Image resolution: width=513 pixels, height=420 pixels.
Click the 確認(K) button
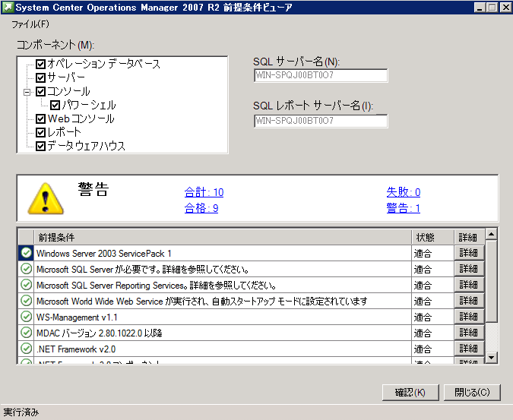click(410, 392)
